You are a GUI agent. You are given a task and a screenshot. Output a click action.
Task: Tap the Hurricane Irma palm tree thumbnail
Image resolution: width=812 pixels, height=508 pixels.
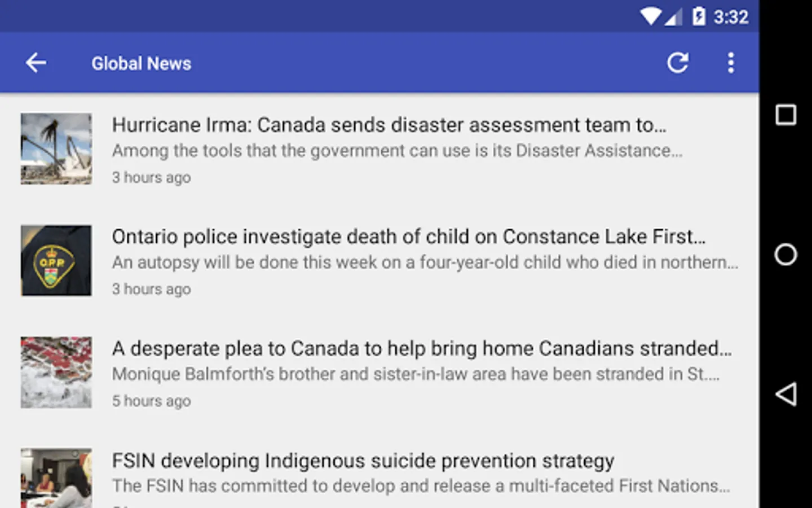click(x=56, y=148)
